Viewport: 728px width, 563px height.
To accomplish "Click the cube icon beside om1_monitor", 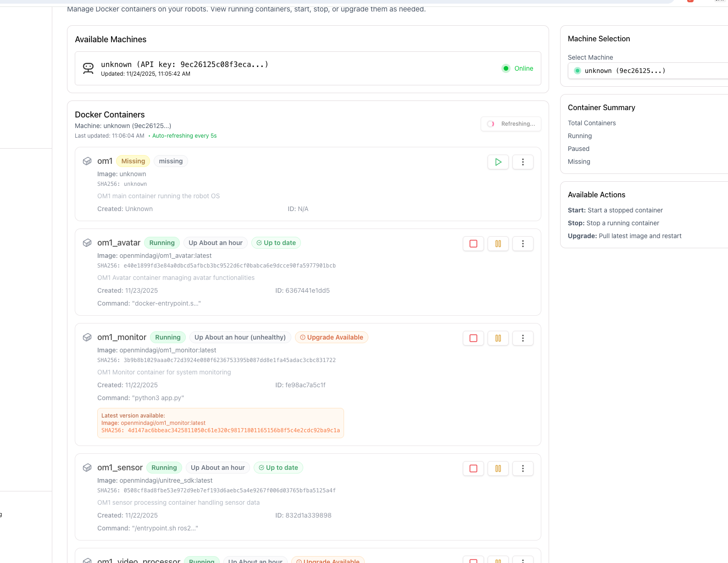I will [x=87, y=337].
